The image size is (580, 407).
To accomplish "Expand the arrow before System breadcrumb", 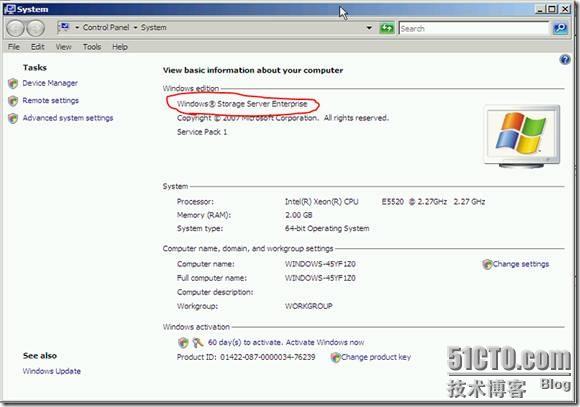I will 135,28.
